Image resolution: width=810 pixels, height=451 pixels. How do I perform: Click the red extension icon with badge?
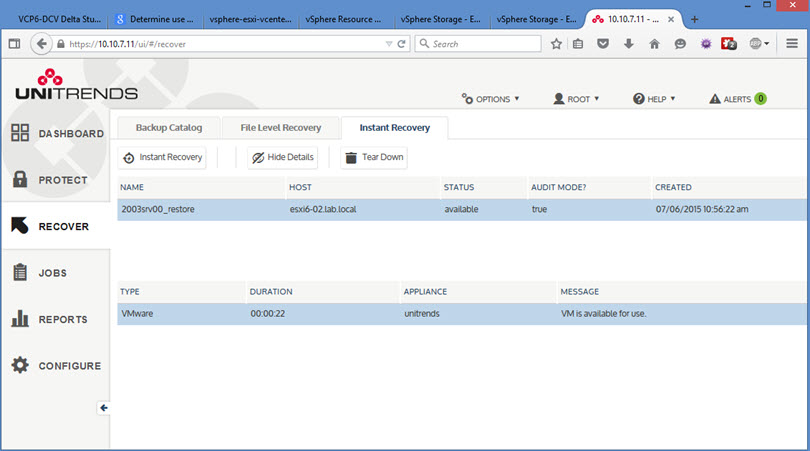(x=729, y=44)
